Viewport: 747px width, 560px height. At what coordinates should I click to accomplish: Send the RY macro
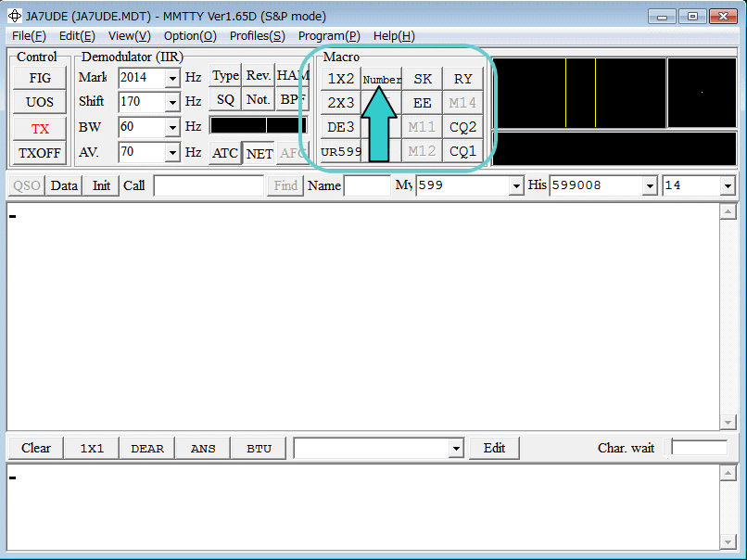[462, 79]
